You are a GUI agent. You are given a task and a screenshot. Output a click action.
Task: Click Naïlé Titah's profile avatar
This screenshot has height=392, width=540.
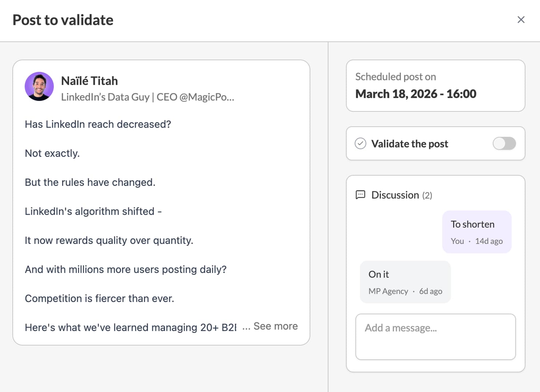pos(39,86)
